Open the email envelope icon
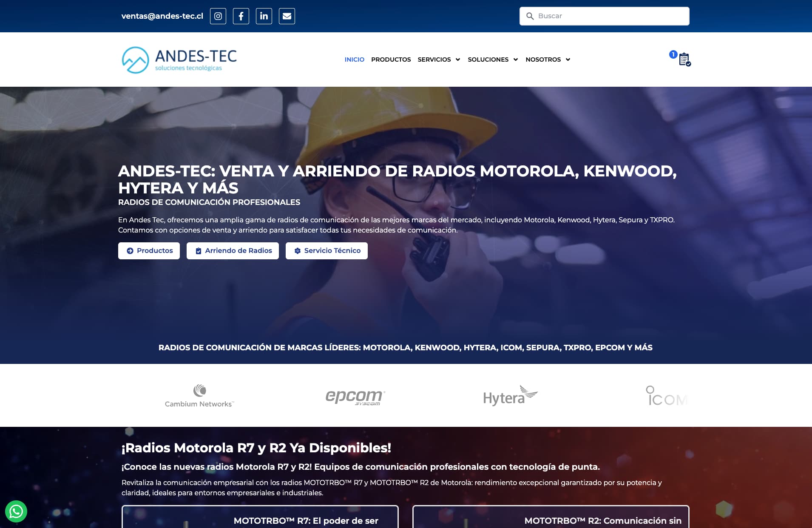The height and width of the screenshot is (528, 812). 287,16
